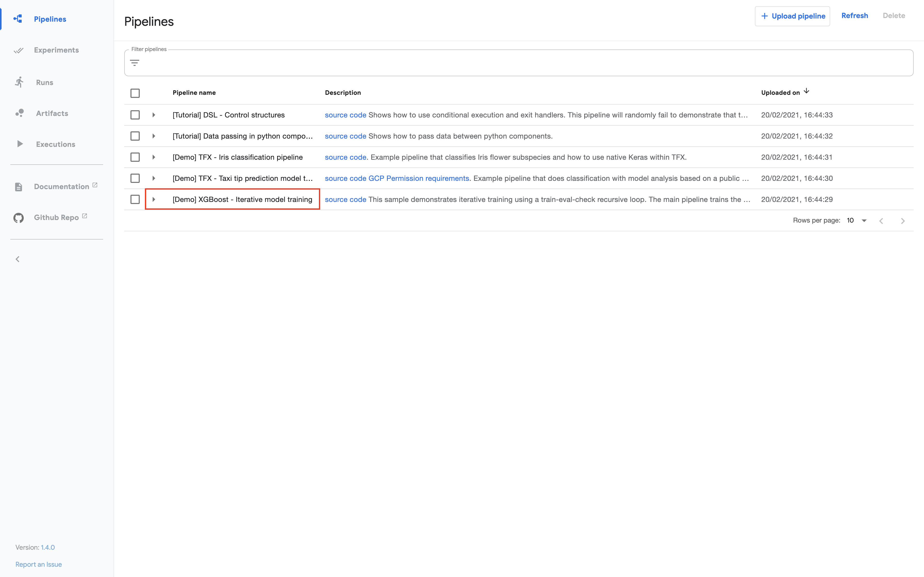Open the GCP Permission requirements link

click(x=418, y=178)
